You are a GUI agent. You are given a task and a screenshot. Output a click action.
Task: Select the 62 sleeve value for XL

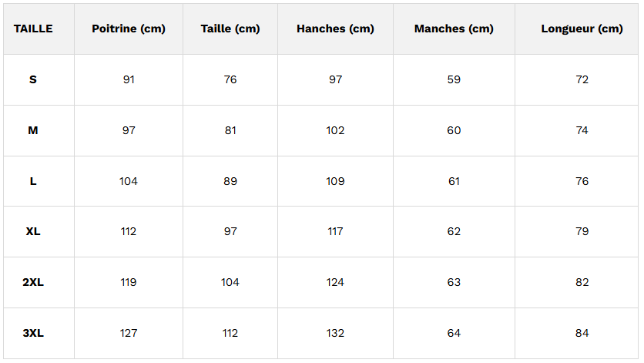coord(454,231)
